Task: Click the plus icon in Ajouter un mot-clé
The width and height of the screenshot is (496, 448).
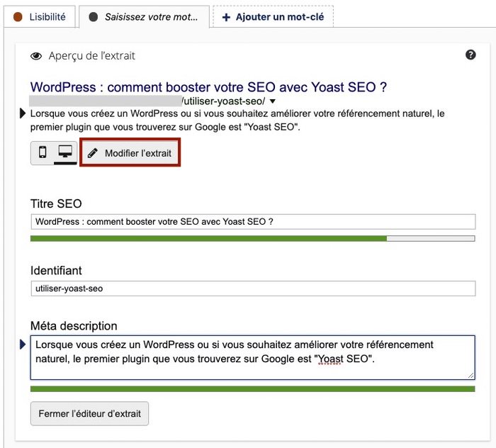Action: [x=227, y=16]
